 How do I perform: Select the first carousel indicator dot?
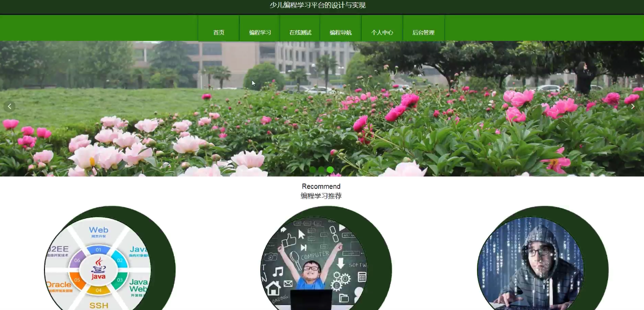click(313, 170)
